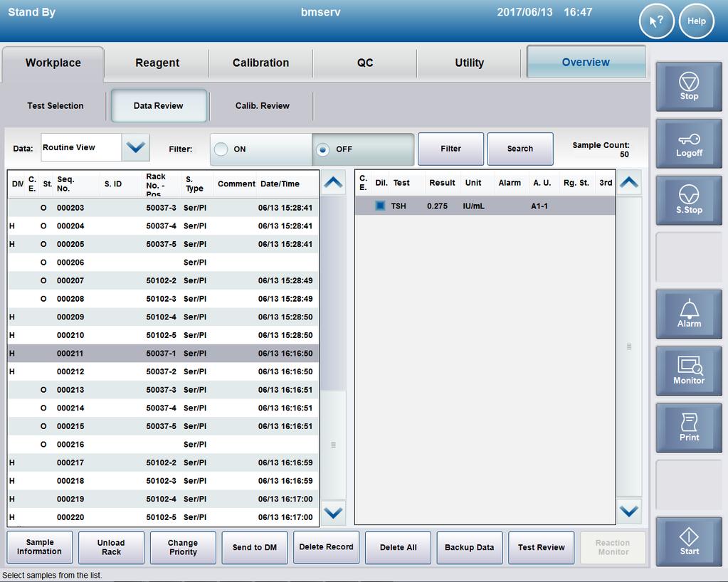
Task: Select sample row 000216
Action: pos(164,444)
